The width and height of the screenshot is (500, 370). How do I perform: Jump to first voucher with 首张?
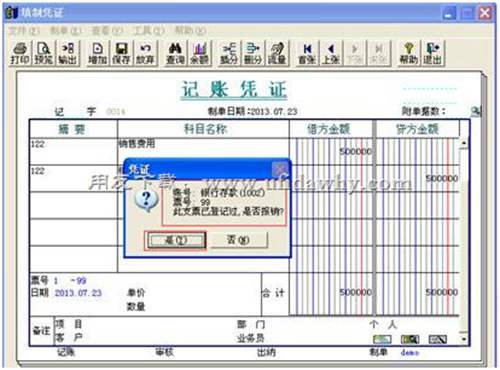[x=307, y=53]
